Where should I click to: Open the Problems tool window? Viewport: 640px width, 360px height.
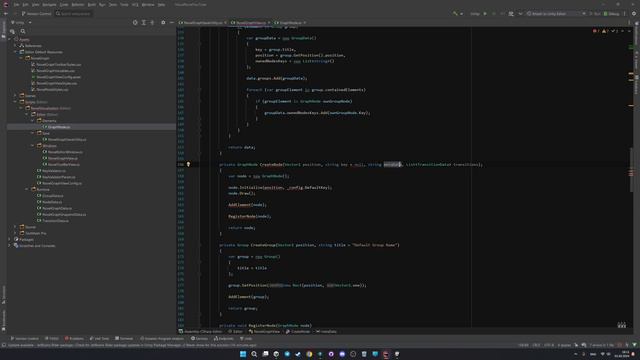(74, 338)
